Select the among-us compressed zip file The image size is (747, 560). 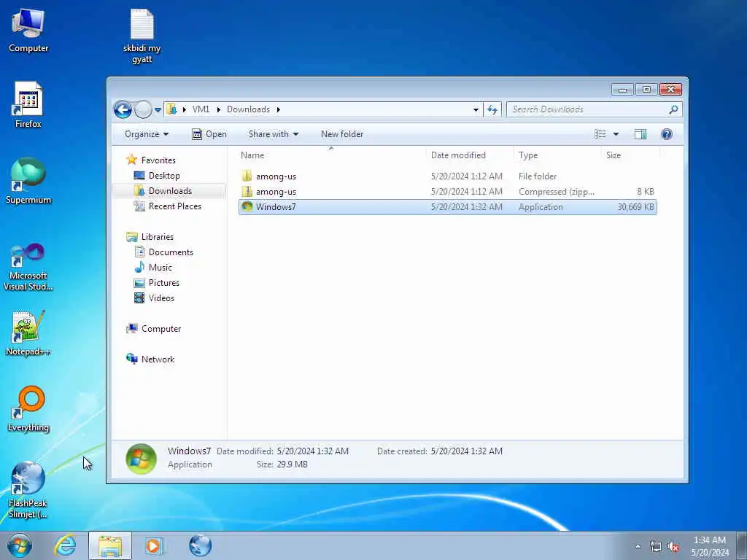[x=448, y=192]
